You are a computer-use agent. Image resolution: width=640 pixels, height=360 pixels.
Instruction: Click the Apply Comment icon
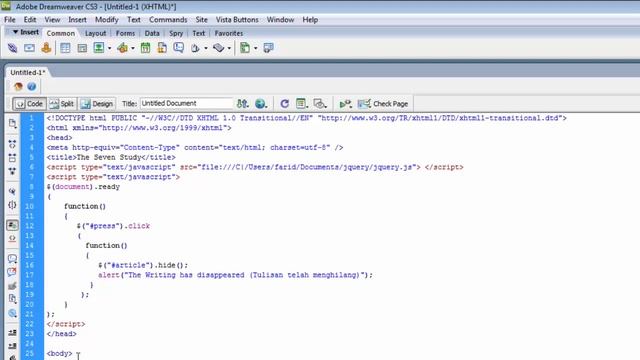pos(12,259)
